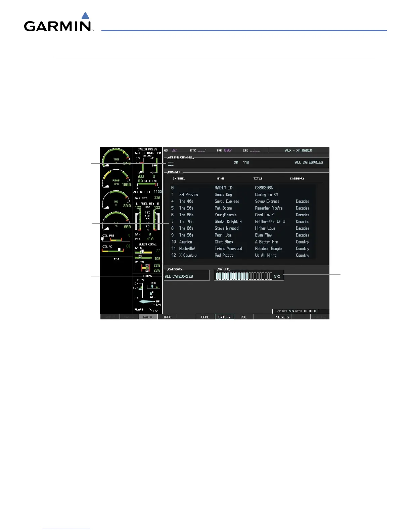
Task: Click the TRK 005° readout
Action: point(225,150)
